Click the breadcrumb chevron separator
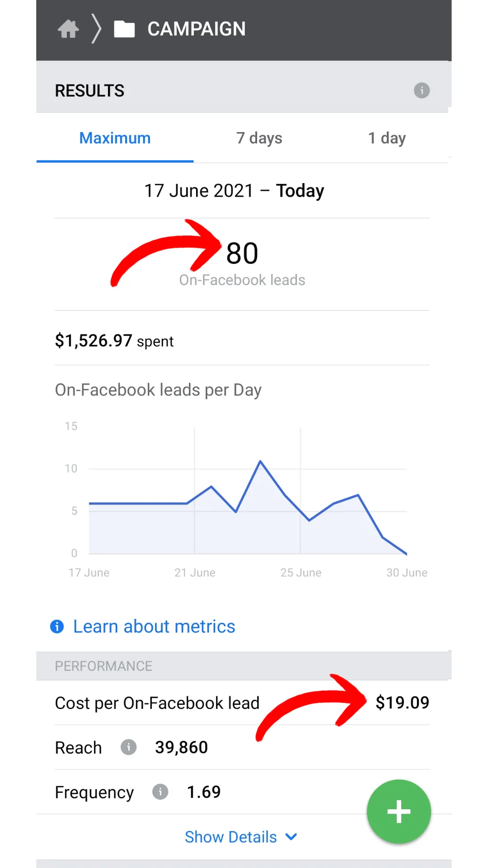Viewport: 488px width, 868px height. click(96, 29)
